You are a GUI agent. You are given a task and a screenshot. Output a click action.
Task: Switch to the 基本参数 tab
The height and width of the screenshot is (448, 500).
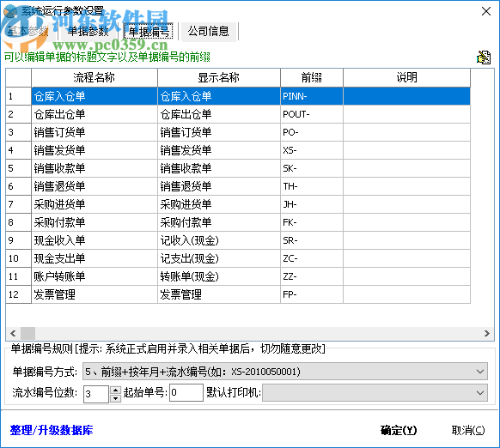27,31
